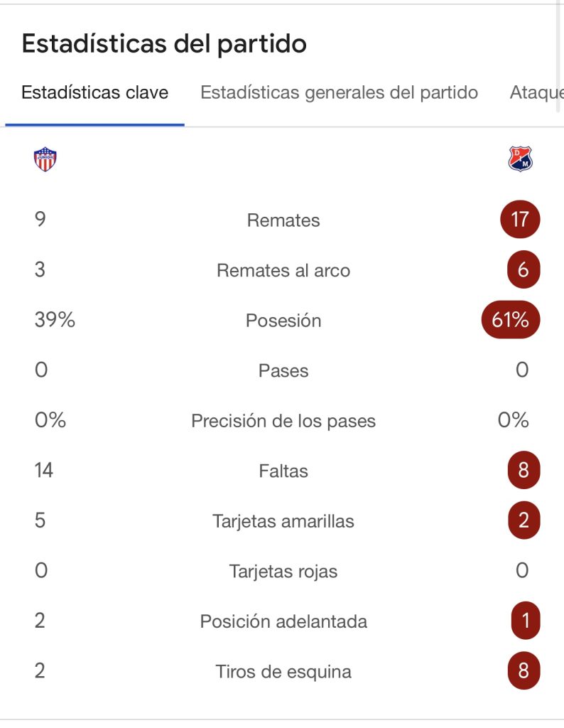Image resolution: width=564 pixels, height=728 pixels.
Task: Switch to Estadísticas generales del partido tab
Action: click(339, 93)
